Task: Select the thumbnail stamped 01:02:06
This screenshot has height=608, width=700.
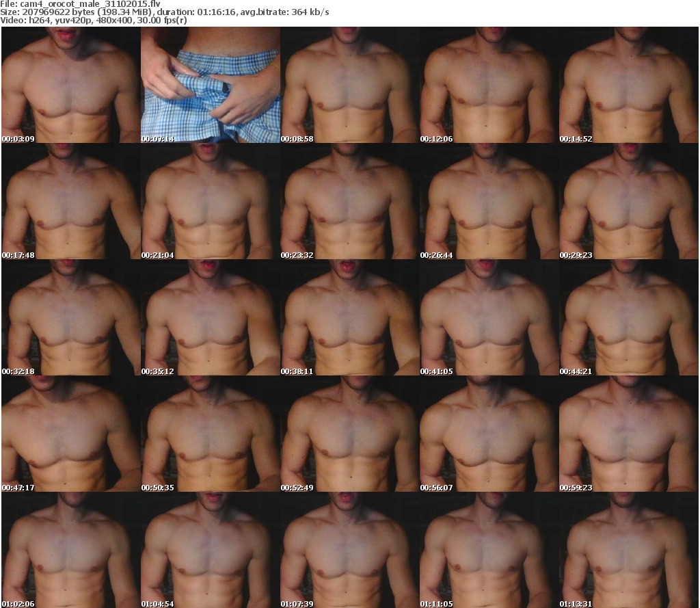Action: pos(71,550)
